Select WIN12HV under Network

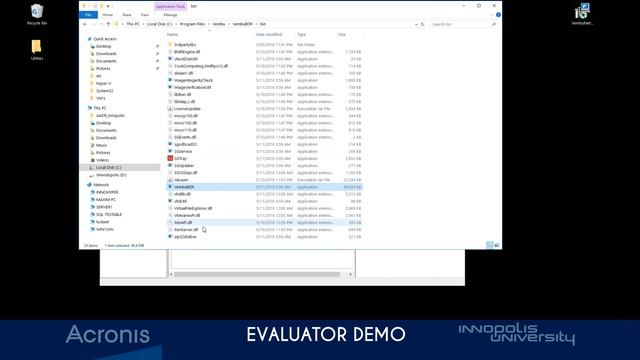(104, 229)
